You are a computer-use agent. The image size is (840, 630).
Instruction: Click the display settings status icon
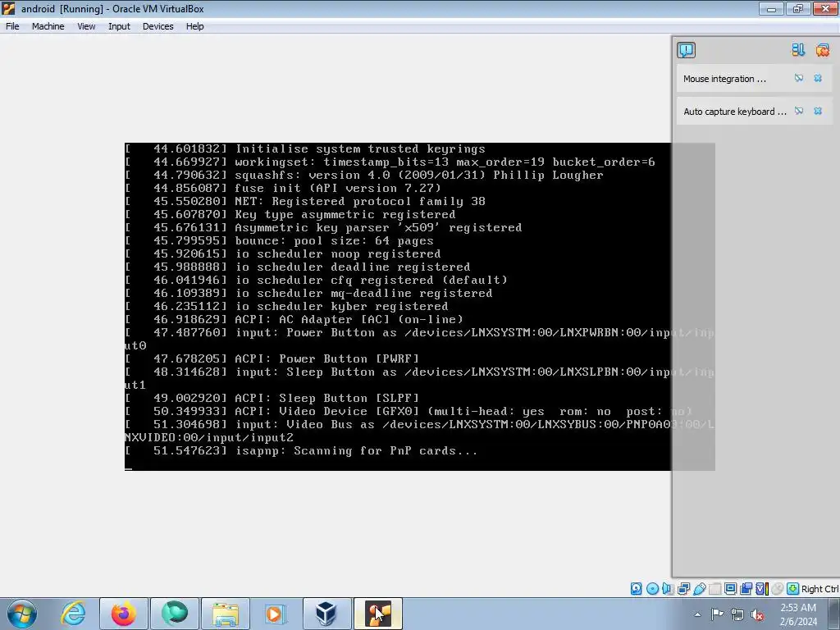point(730,589)
